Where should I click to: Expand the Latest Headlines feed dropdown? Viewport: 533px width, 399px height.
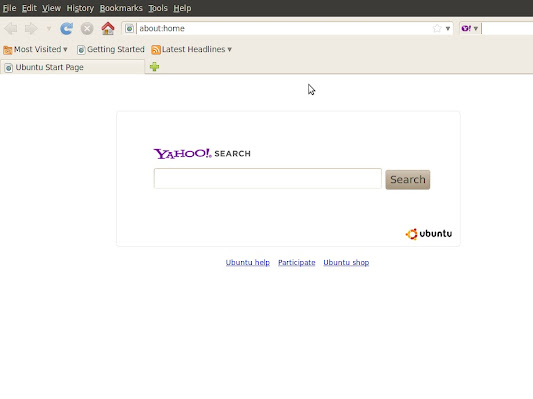pyautogui.click(x=192, y=50)
